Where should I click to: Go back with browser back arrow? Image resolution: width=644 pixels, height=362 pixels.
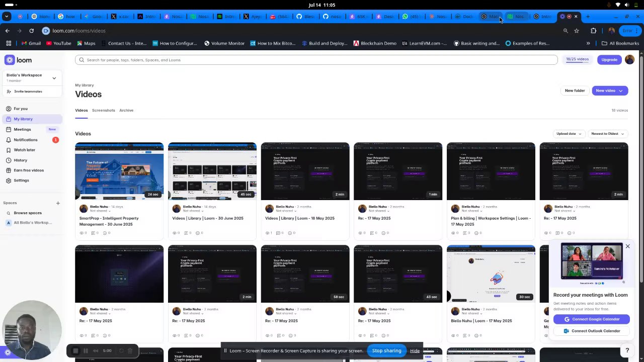[7, 31]
